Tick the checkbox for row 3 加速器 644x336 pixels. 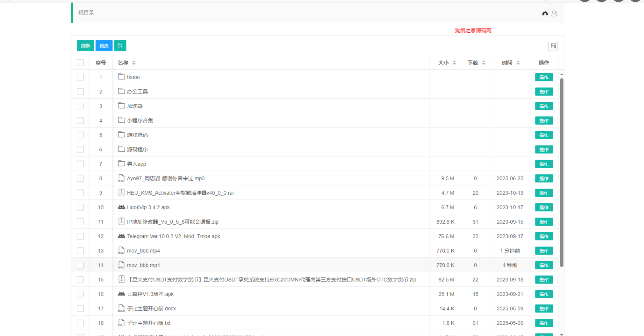click(80, 106)
